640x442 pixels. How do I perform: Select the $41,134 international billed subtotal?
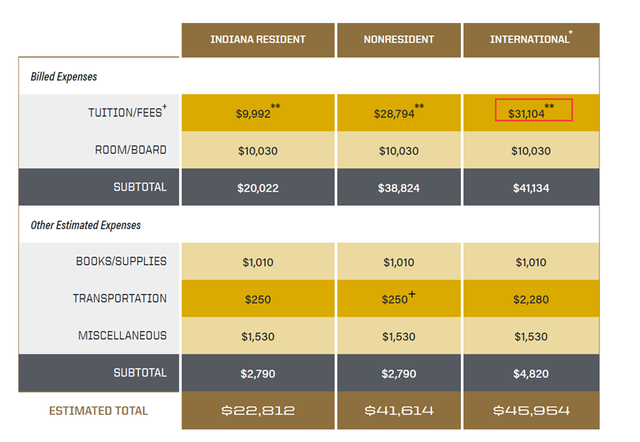tap(530, 187)
